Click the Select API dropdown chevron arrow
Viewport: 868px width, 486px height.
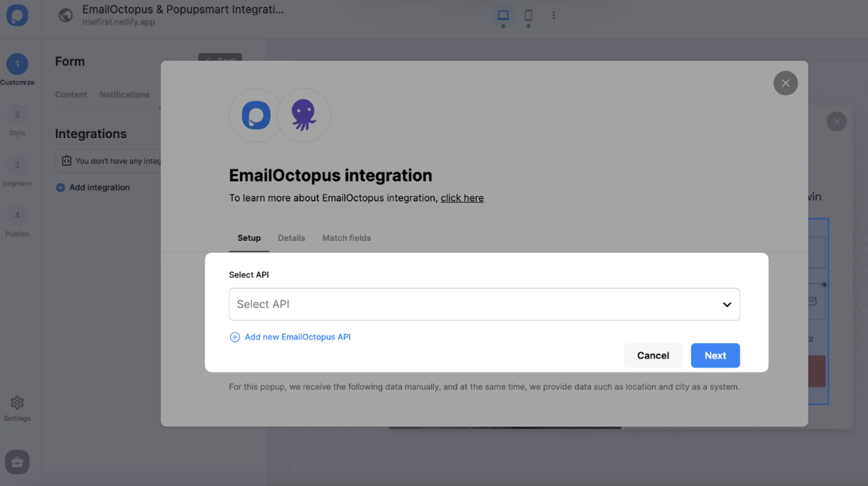(727, 305)
